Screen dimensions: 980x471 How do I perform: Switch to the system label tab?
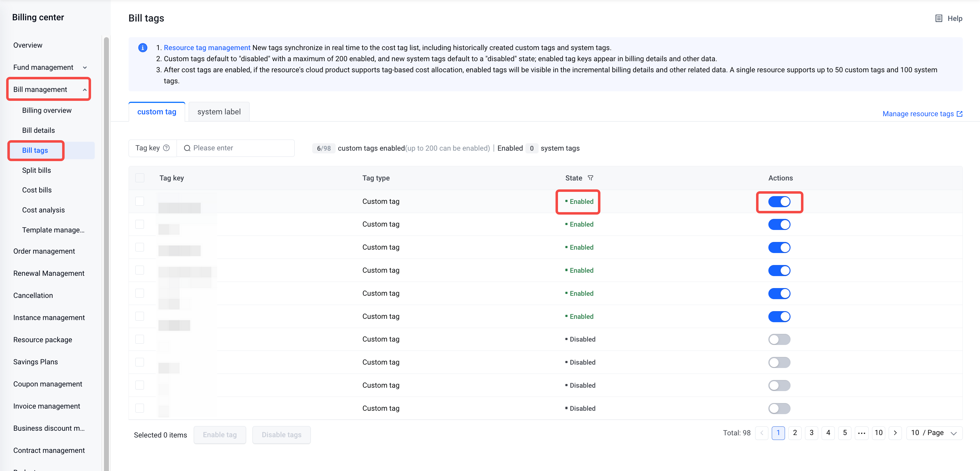pyautogui.click(x=219, y=112)
